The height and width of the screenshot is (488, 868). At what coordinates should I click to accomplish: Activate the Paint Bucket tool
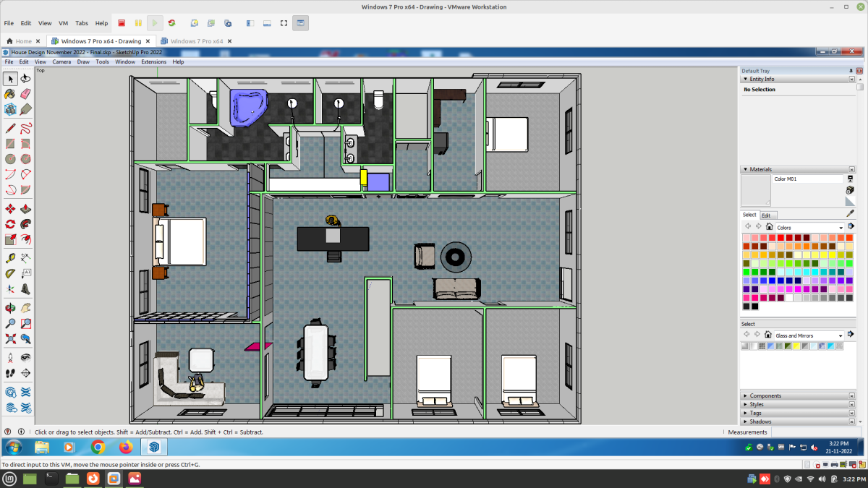point(10,94)
